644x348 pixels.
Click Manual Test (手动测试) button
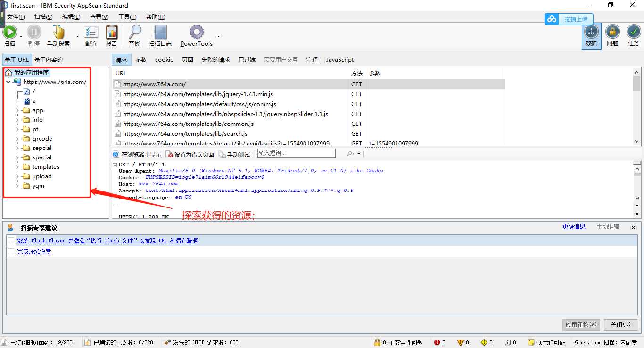click(x=235, y=154)
